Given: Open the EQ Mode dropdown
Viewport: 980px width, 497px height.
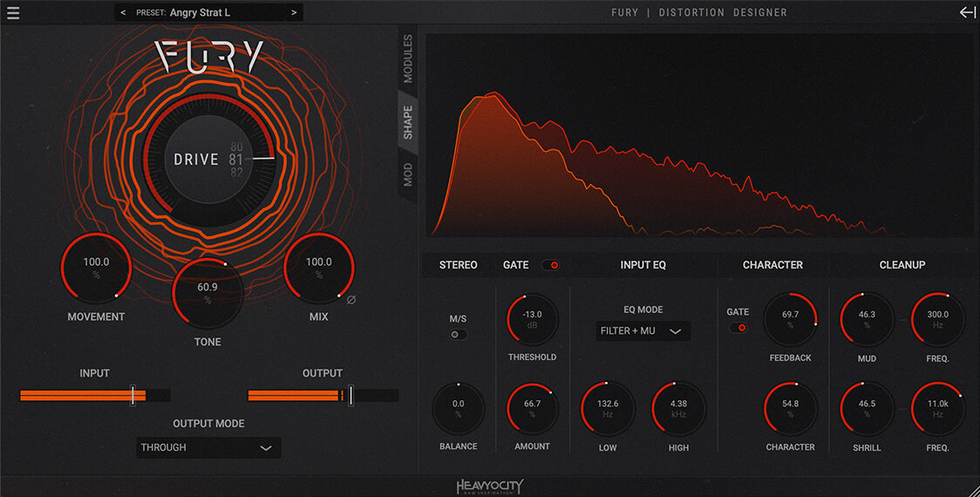Looking at the screenshot, I should point(643,331).
